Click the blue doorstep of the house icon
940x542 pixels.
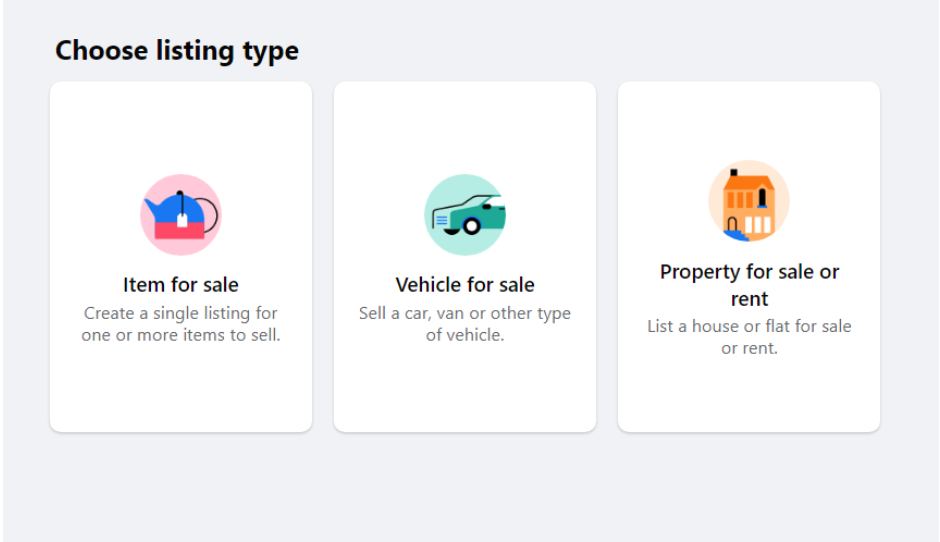pyautogui.click(x=736, y=236)
